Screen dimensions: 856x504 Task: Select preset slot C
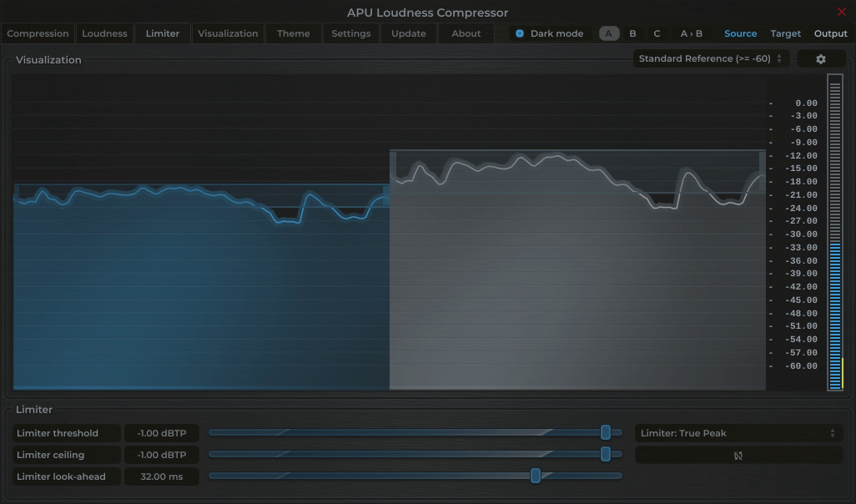point(656,33)
